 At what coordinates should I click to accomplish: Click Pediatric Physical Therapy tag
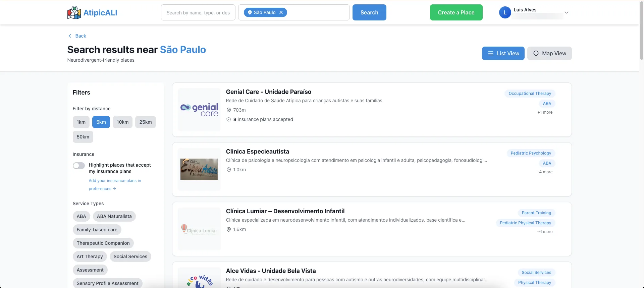[526, 223]
